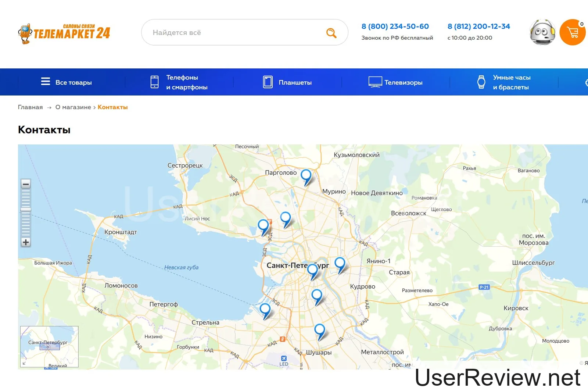Click the Telemarket 24 logo
This screenshot has width=588, height=389.
(64, 33)
